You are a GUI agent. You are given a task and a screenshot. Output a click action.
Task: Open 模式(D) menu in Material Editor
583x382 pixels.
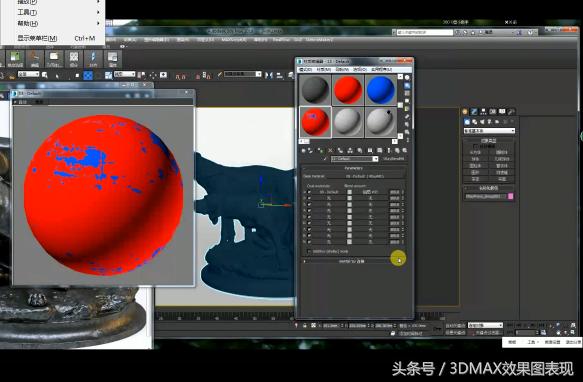(305, 69)
